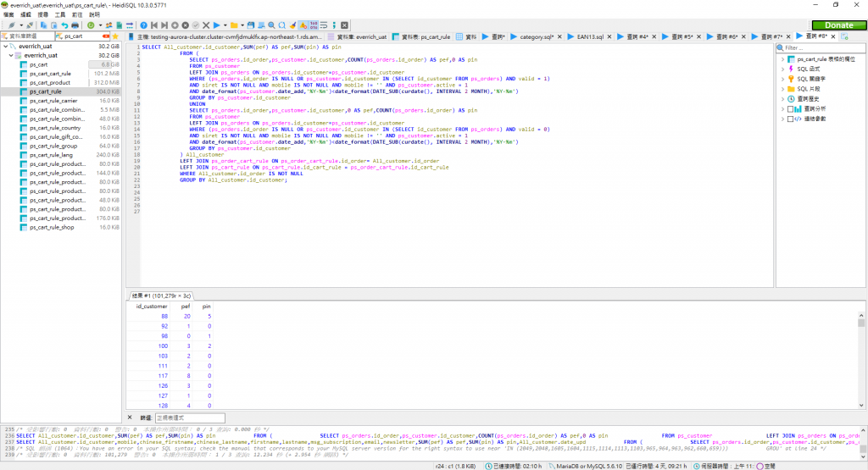
Task: Click the cancel editing X icon
Action: (x=206, y=25)
